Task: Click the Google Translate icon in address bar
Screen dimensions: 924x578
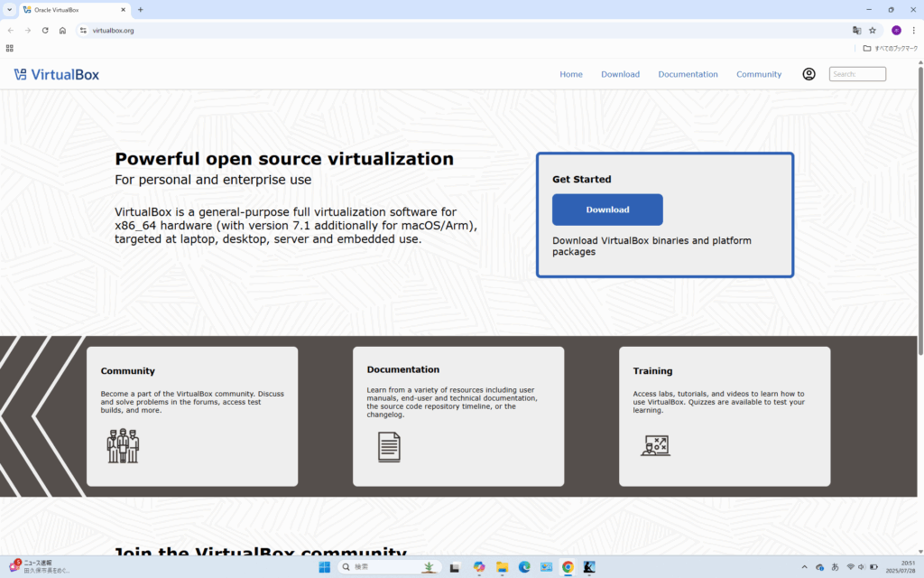Action: [x=856, y=30]
